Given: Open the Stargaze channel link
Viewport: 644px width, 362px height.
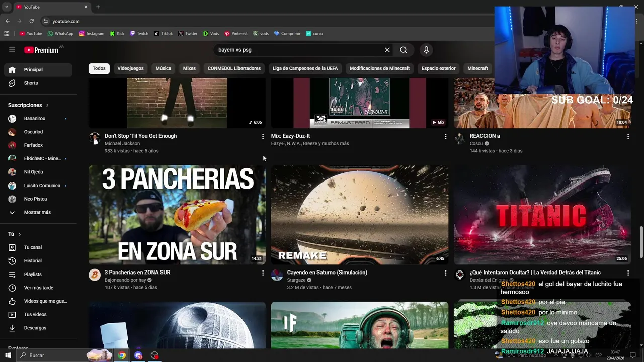Looking at the screenshot, I should tap(296, 280).
